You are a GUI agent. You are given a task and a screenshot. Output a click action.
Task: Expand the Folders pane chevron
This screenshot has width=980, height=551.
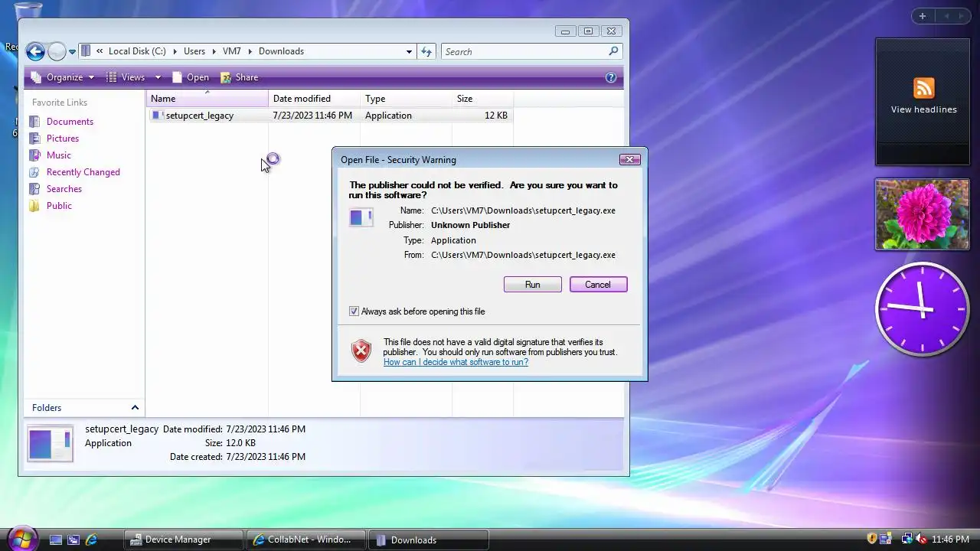pos(135,408)
